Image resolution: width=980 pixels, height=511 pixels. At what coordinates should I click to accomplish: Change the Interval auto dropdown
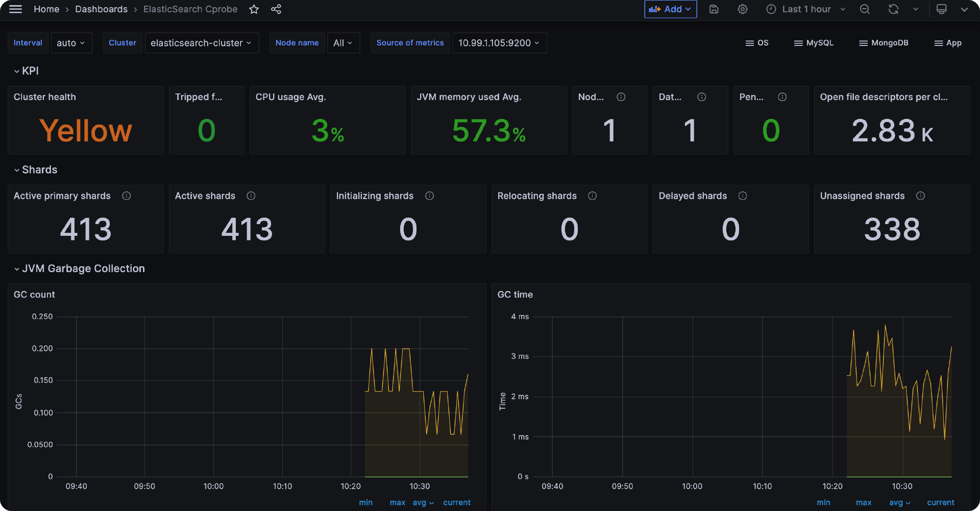point(71,43)
